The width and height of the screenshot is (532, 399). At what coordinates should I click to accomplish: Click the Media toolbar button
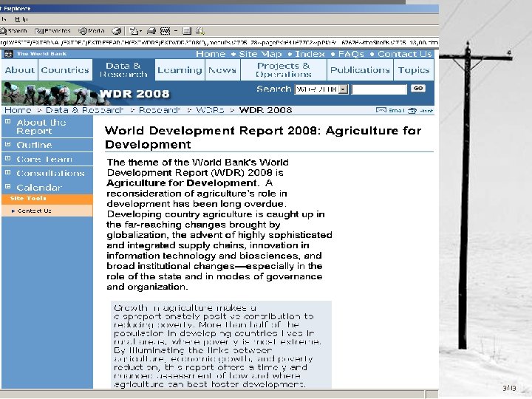[92, 31]
